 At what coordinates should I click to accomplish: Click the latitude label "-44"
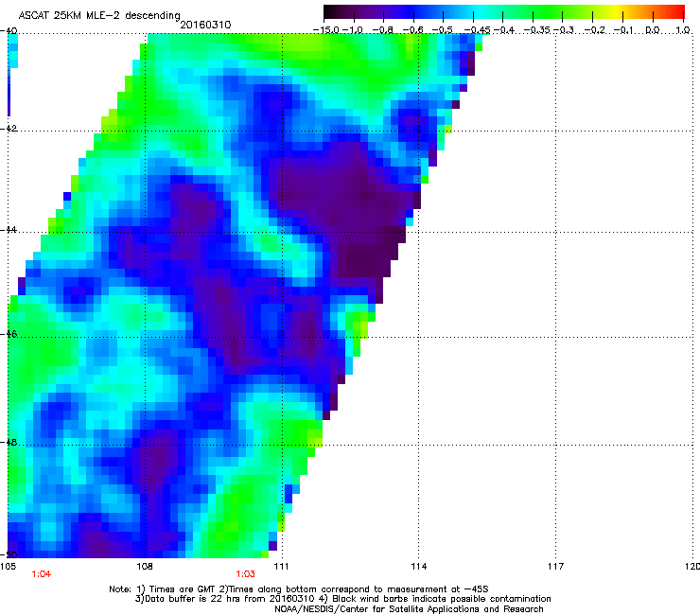pyautogui.click(x=9, y=230)
